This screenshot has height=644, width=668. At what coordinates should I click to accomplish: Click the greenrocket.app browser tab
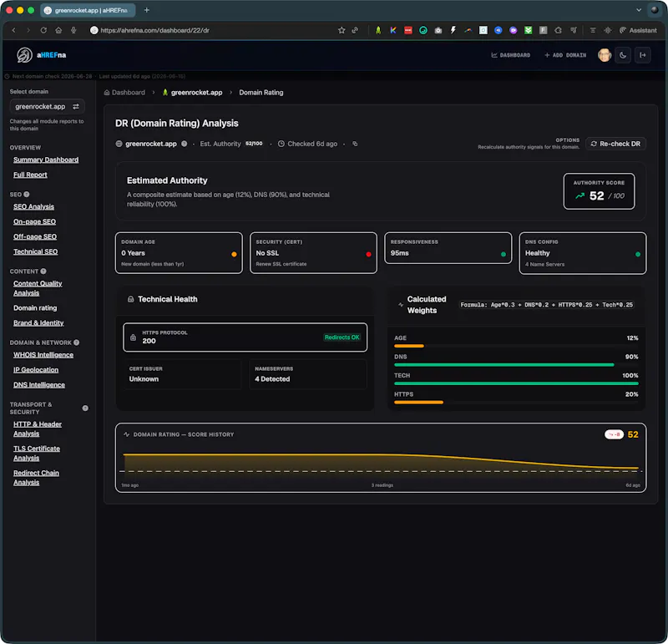pos(88,10)
